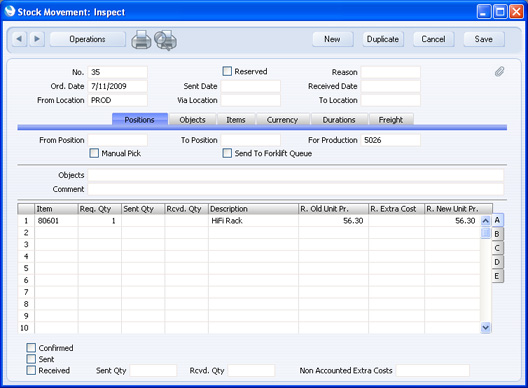Click the application logo in title bar
The image size is (528, 388).
(x=10, y=11)
